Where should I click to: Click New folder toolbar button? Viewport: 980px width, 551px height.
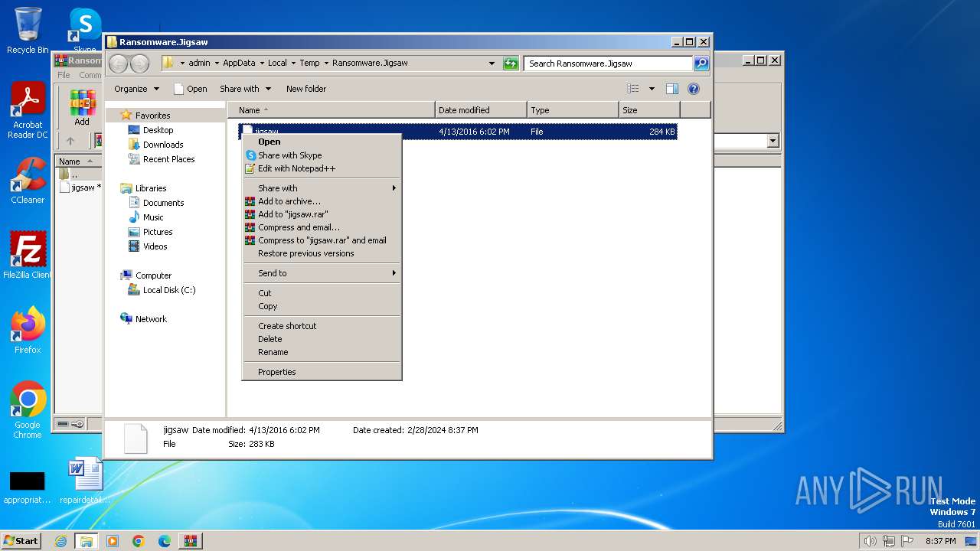(x=306, y=89)
